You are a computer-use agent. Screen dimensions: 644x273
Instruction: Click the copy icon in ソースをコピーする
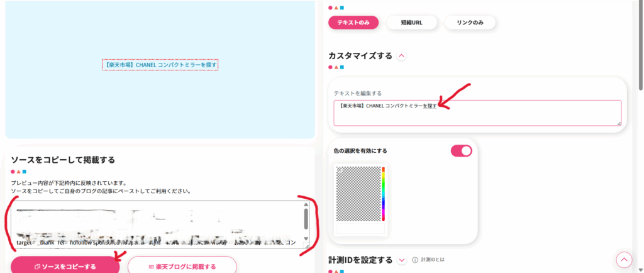pyautogui.click(x=37, y=267)
